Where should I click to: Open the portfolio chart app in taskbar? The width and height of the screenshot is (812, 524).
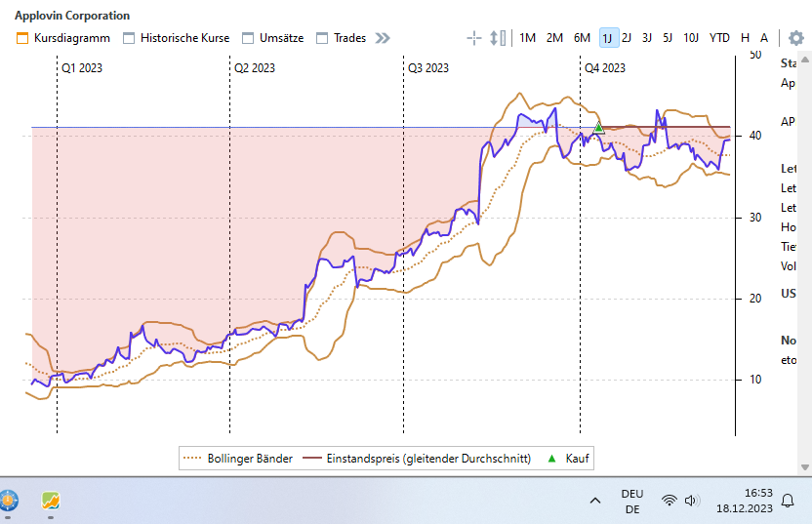(x=51, y=501)
